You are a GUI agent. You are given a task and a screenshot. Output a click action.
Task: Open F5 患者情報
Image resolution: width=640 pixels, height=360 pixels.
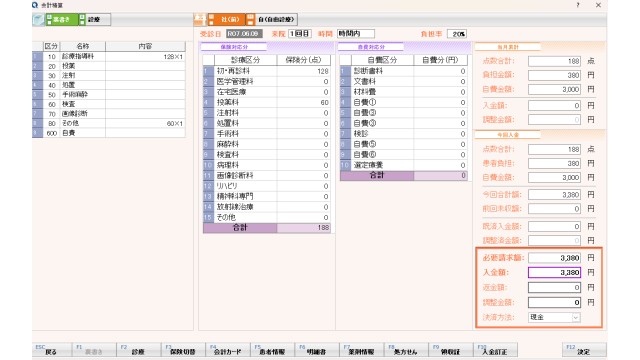272,350
